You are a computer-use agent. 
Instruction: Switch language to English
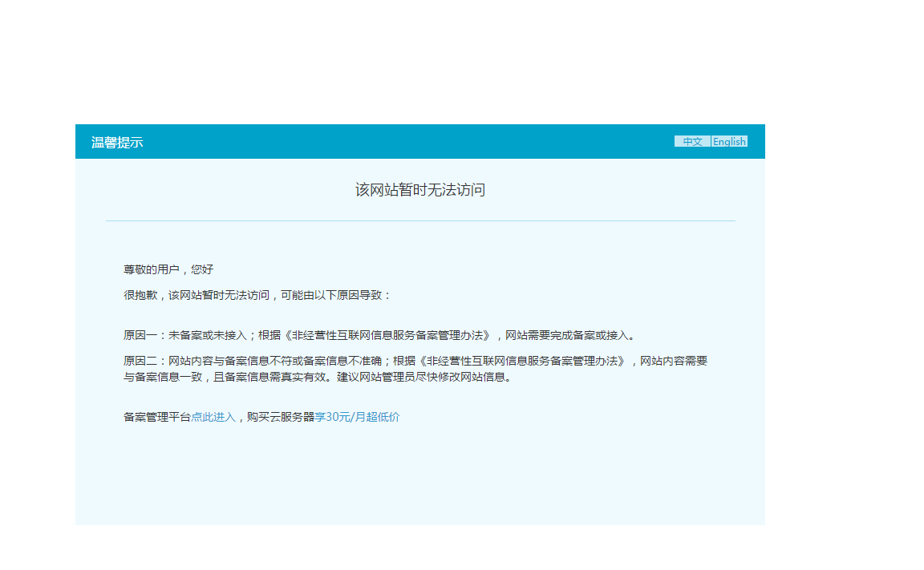pos(729,141)
